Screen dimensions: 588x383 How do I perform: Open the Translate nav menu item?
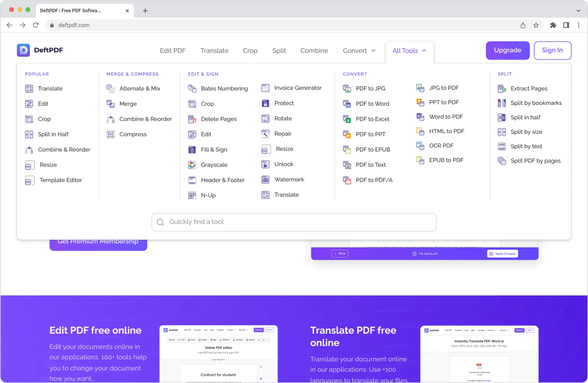point(214,51)
